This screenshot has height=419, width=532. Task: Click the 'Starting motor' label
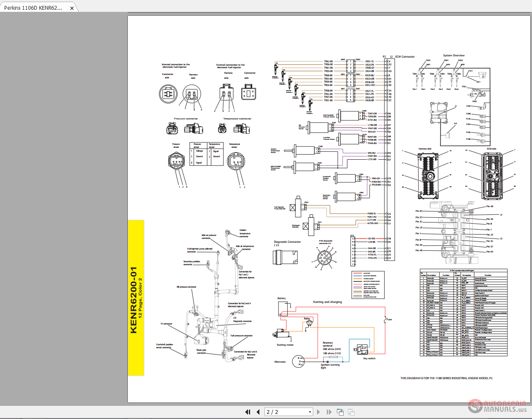(x=285, y=345)
